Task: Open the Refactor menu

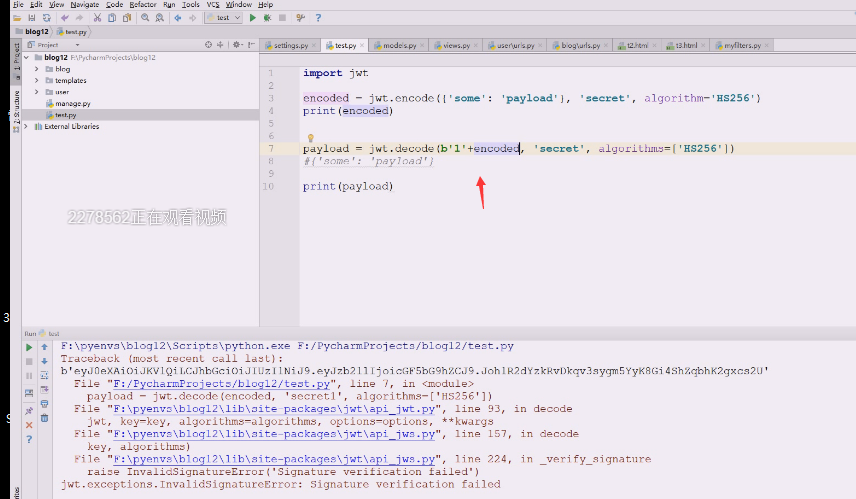Action: [x=143, y=4]
